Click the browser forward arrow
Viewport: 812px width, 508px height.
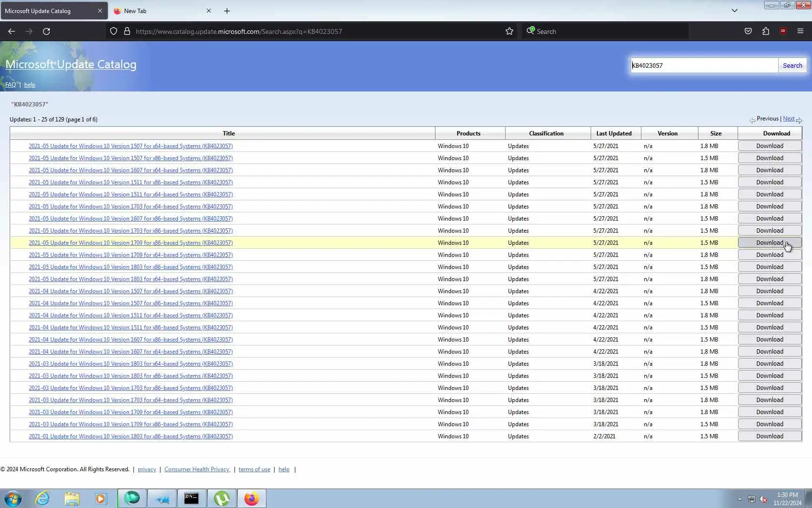pos(29,31)
